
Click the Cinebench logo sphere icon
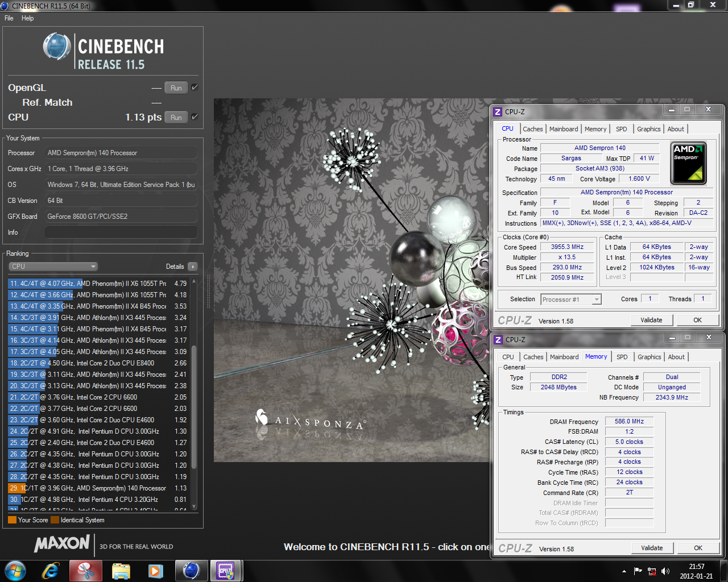57,47
